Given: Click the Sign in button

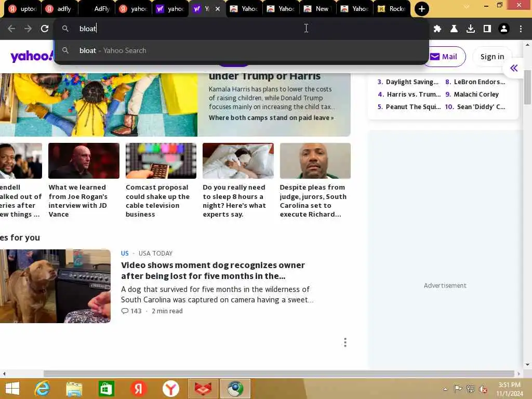Looking at the screenshot, I should pyautogui.click(x=492, y=57).
